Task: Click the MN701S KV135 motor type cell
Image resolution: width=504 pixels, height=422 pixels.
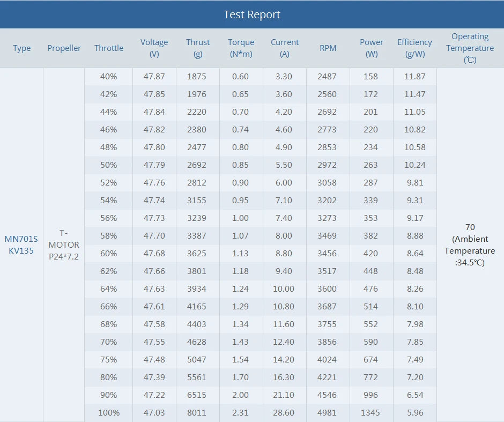Action: point(21,245)
